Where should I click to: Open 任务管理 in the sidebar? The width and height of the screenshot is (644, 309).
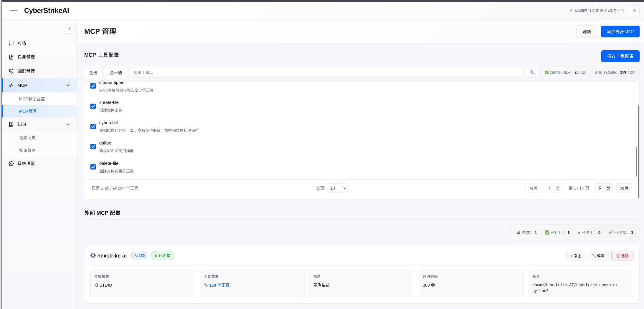coord(39,57)
